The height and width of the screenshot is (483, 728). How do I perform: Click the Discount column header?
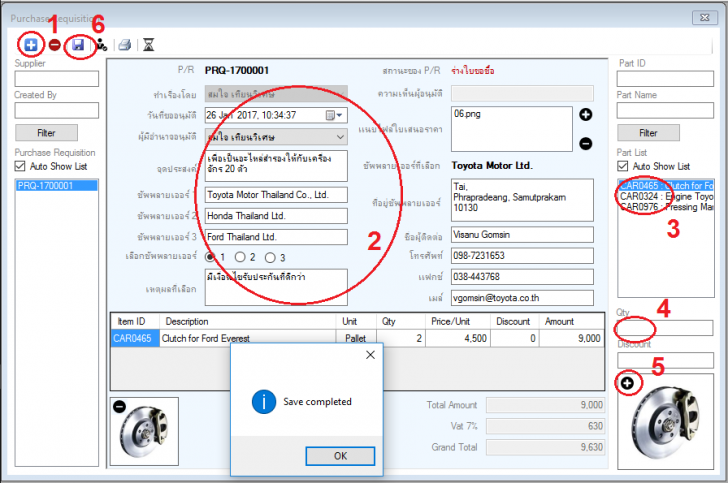(x=514, y=321)
